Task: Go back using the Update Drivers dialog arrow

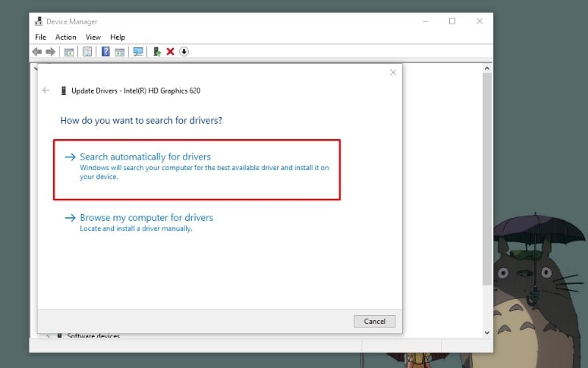Action: point(46,91)
